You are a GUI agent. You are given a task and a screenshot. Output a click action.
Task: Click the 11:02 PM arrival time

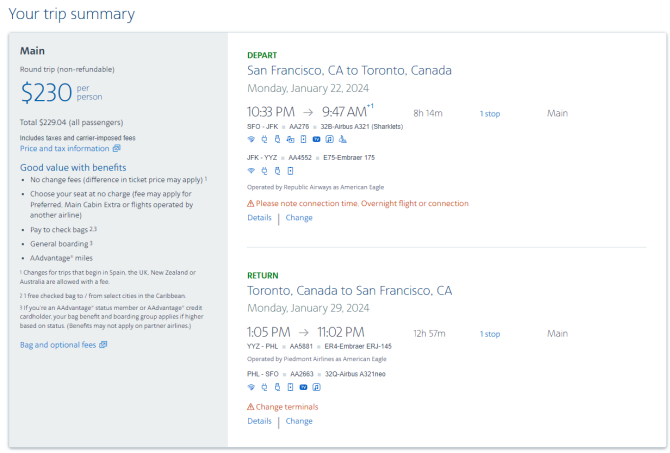pyautogui.click(x=341, y=332)
